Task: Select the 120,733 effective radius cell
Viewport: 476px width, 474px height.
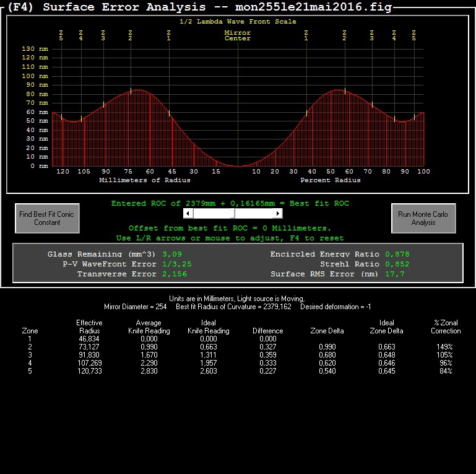Action: coord(90,371)
